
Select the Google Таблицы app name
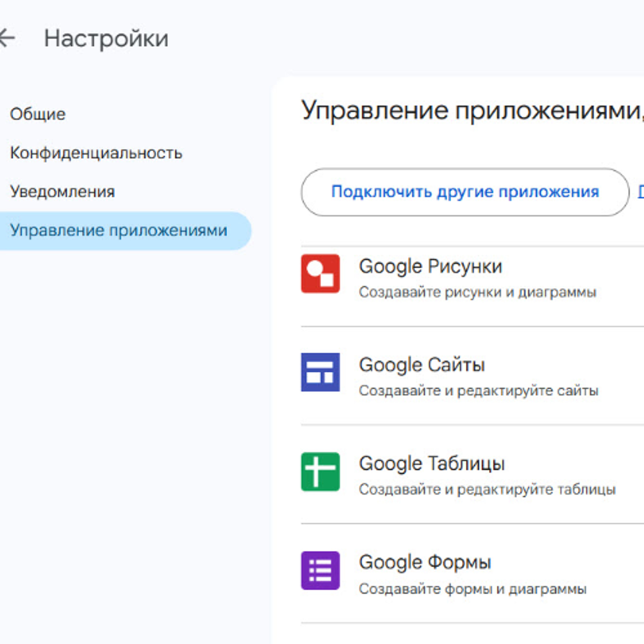click(432, 464)
